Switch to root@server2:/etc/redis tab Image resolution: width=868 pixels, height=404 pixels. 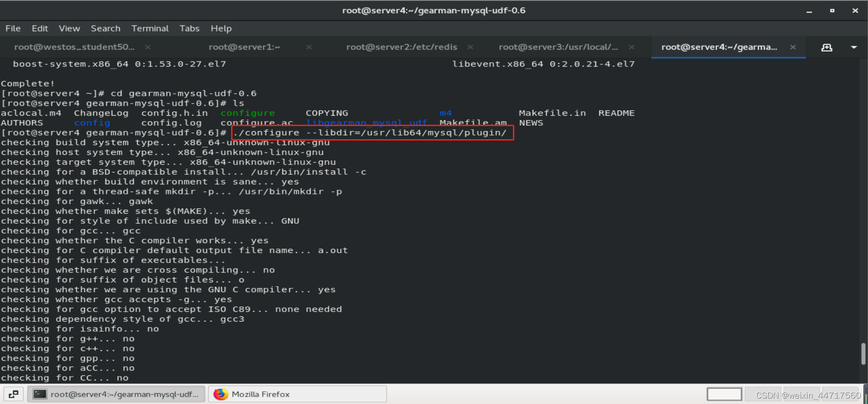[x=402, y=47]
